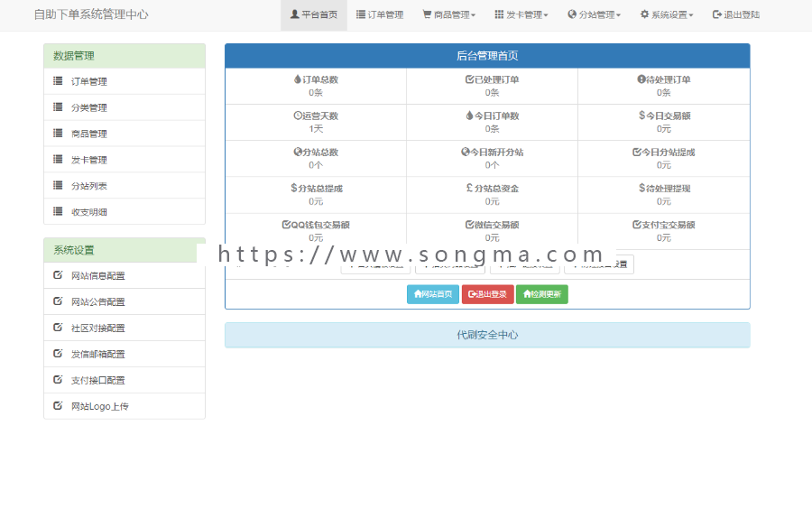This screenshot has height=509, width=812.
Task: Click the 今日新开分站 statistic label
Action: pos(496,153)
